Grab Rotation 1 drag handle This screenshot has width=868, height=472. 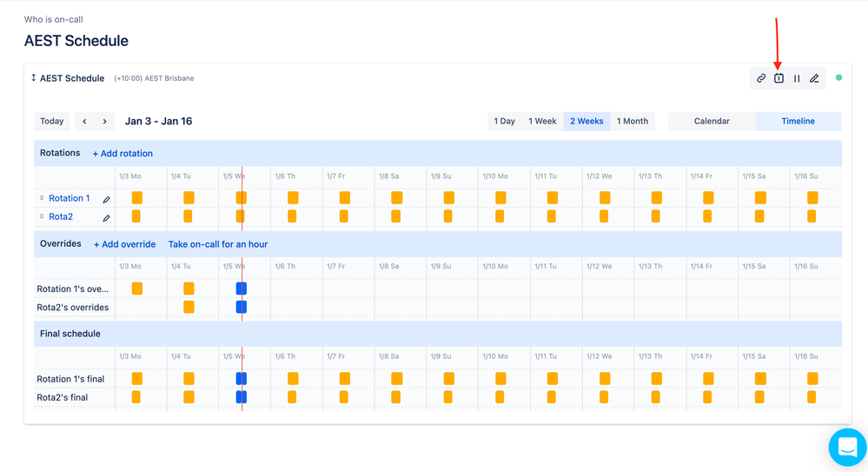click(42, 198)
